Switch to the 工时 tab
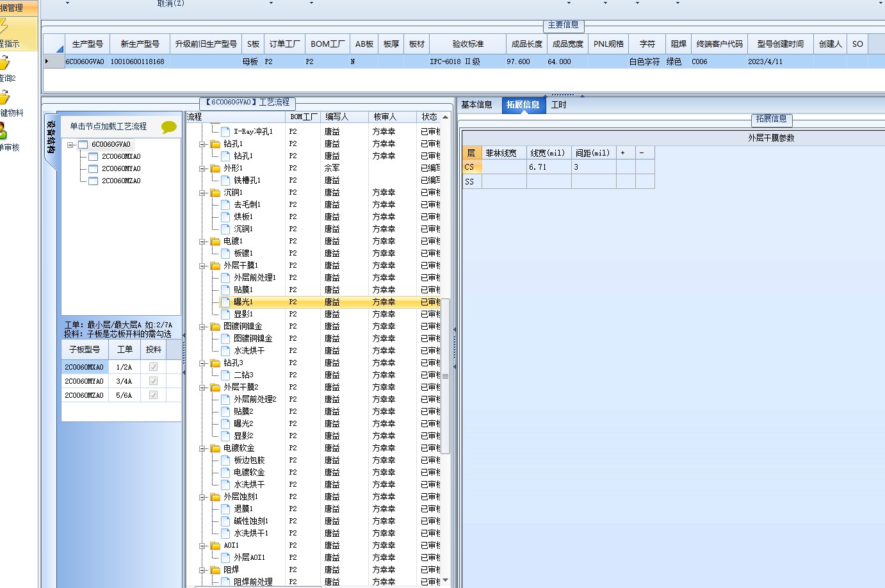The width and height of the screenshot is (885, 588). (558, 105)
